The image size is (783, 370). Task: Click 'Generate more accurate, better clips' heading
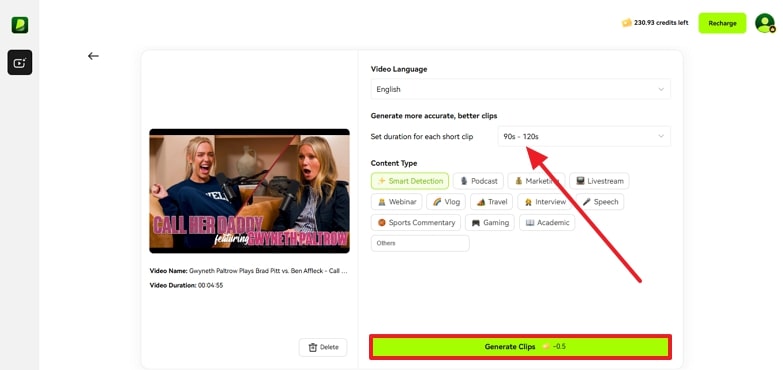(434, 116)
